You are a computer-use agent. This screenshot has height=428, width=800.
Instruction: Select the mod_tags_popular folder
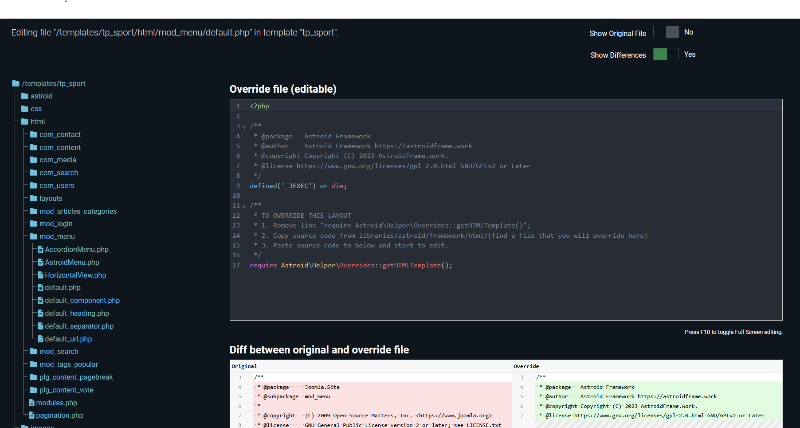pos(68,364)
